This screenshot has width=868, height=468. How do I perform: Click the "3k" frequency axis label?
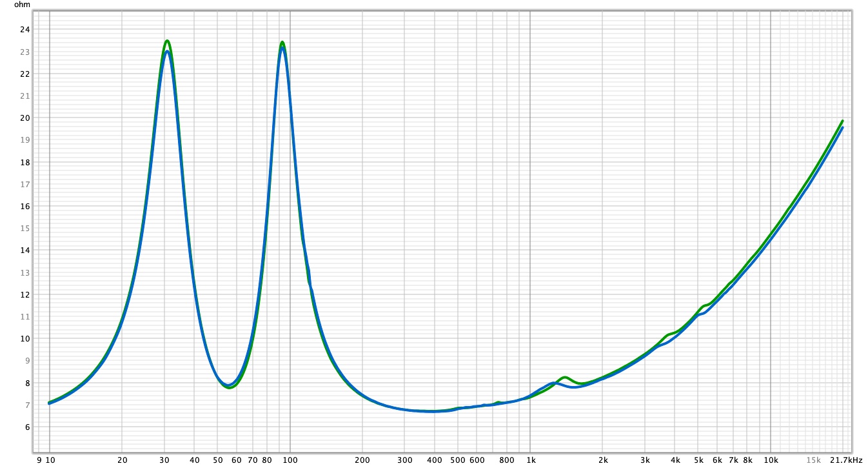645,460
